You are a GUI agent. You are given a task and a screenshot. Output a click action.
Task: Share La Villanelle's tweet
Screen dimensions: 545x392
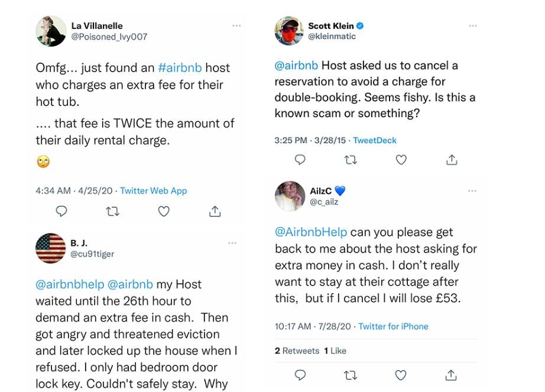click(215, 211)
